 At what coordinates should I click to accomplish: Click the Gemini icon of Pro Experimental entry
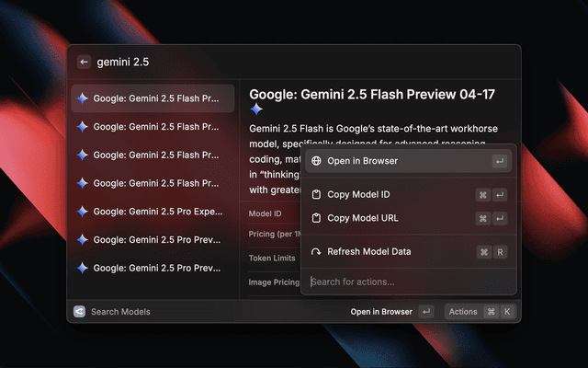[82, 211]
